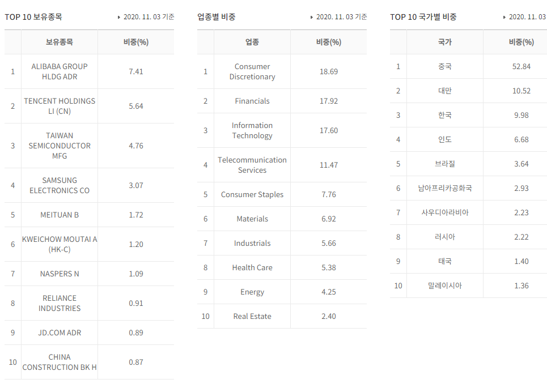547x392 pixels.
Task: Click the 업종 column header
Action: pyautogui.click(x=252, y=42)
